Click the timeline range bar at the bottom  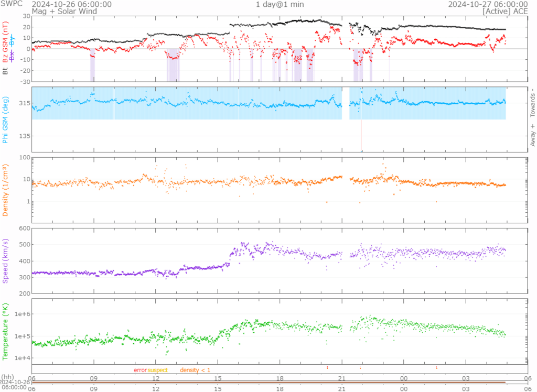pos(268,382)
